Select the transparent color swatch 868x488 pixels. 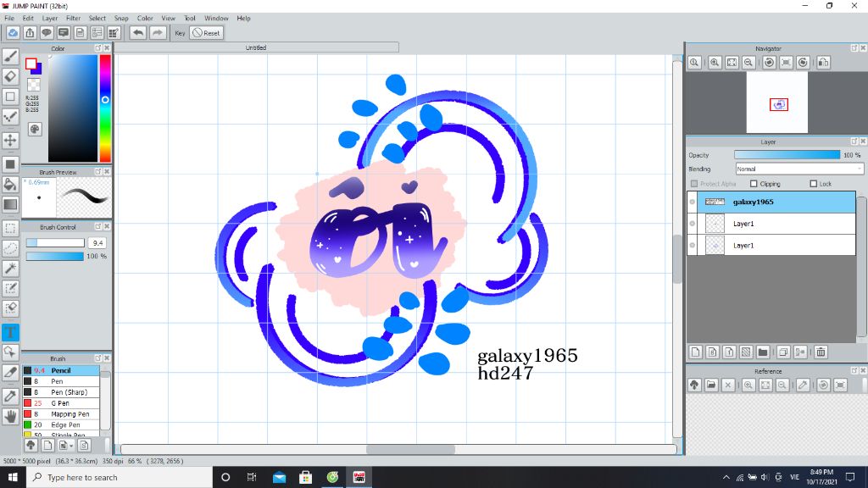34,85
